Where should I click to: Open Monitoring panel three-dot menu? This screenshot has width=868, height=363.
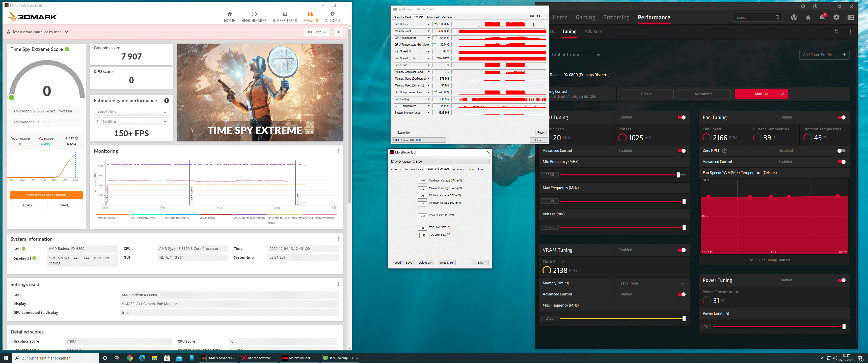[x=338, y=151]
